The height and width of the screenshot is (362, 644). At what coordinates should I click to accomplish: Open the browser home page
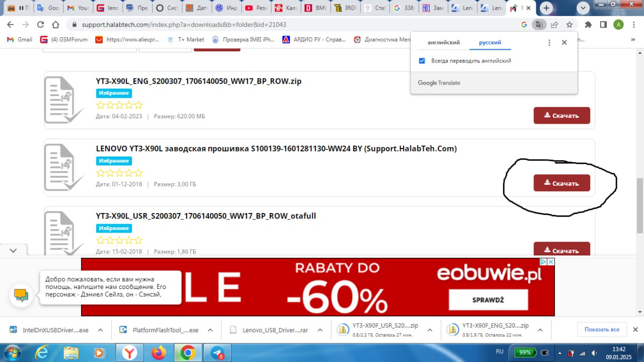(x=56, y=24)
